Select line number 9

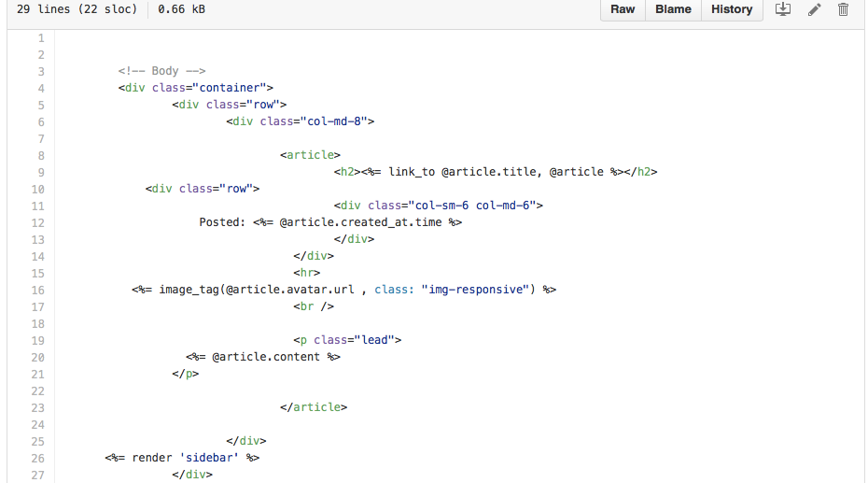pos(41,172)
